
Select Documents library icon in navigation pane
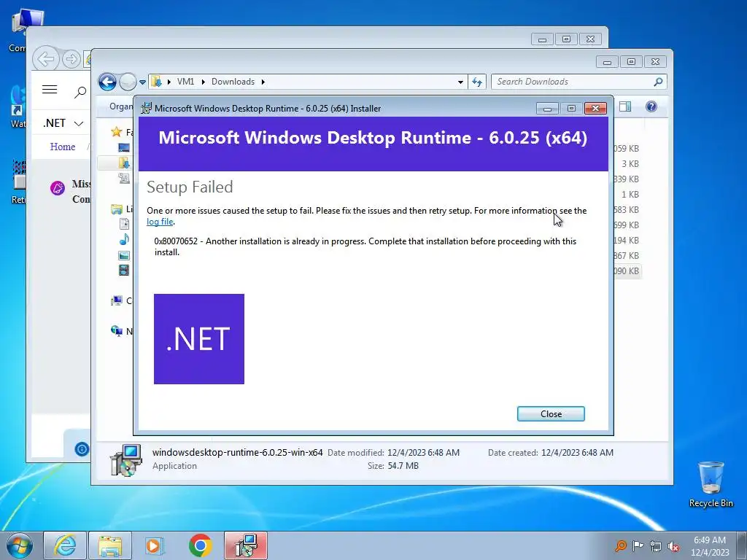[124, 224]
